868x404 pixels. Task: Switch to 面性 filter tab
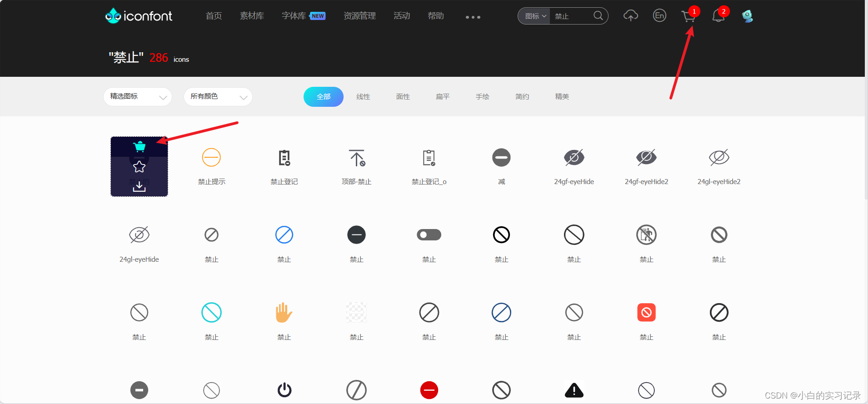pyautogui.click(x=403, y=97)
